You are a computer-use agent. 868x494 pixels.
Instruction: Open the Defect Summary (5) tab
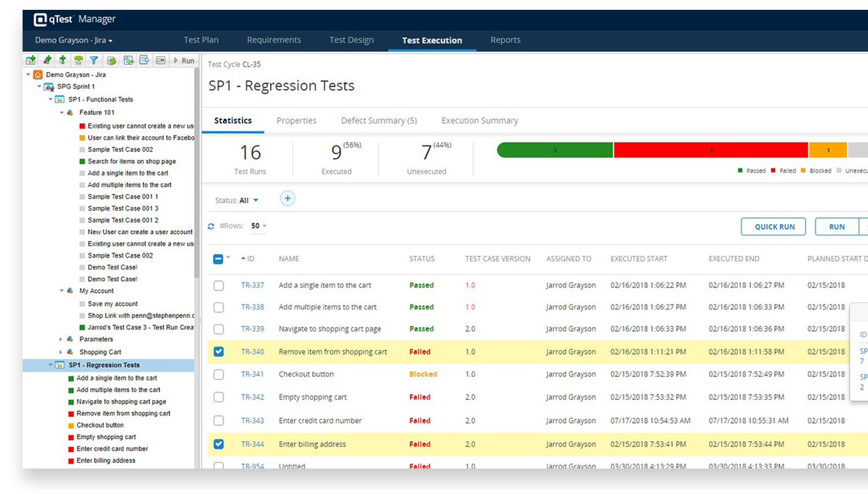[378, 120]
